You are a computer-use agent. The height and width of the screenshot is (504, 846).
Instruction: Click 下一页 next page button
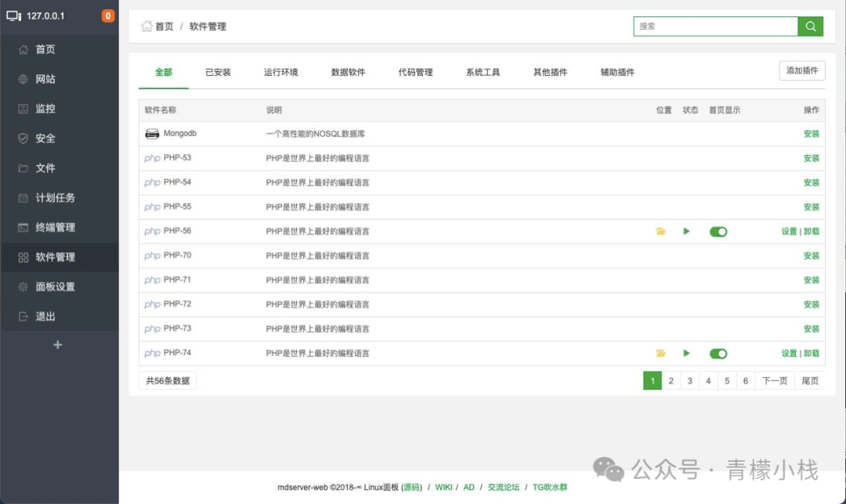coord(775,380)
